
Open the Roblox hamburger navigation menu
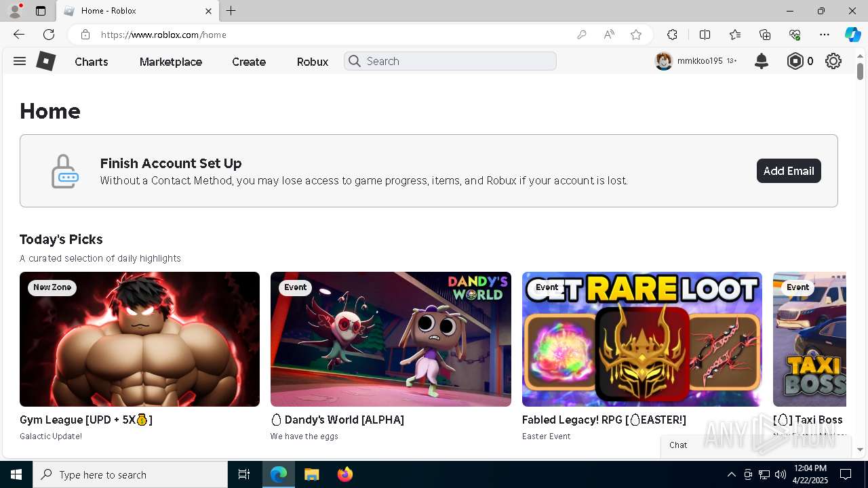coord(20,61)
